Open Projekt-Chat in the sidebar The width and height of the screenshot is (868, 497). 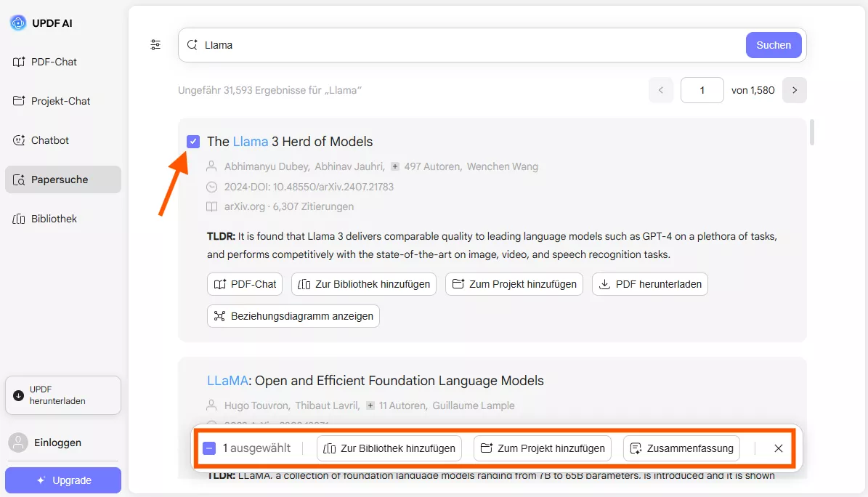click(62, 101)
